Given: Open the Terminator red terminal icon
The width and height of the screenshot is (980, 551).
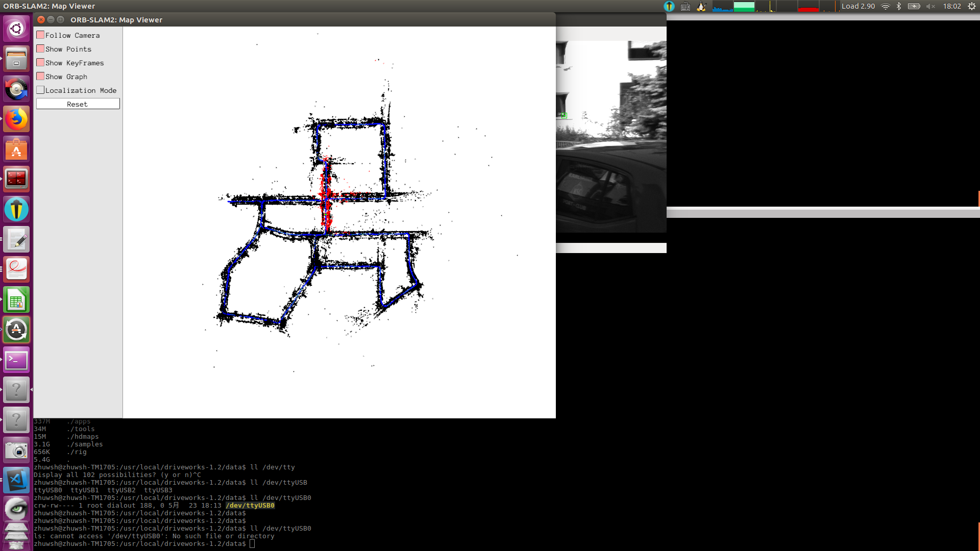Looking at the screenshot, I should coord(16,179).
